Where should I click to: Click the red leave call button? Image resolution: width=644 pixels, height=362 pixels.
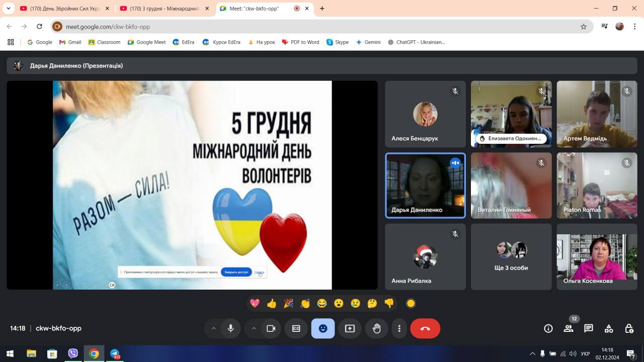(x=425, y=328)
